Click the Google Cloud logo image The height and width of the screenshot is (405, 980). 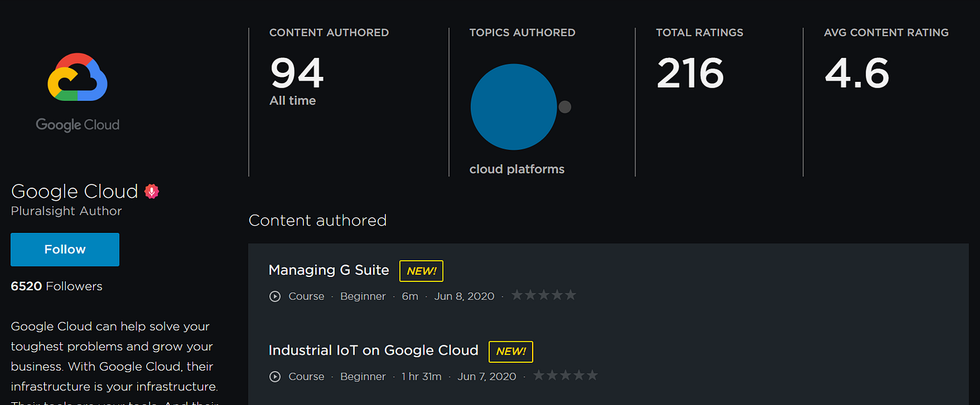tap(77, 92)
